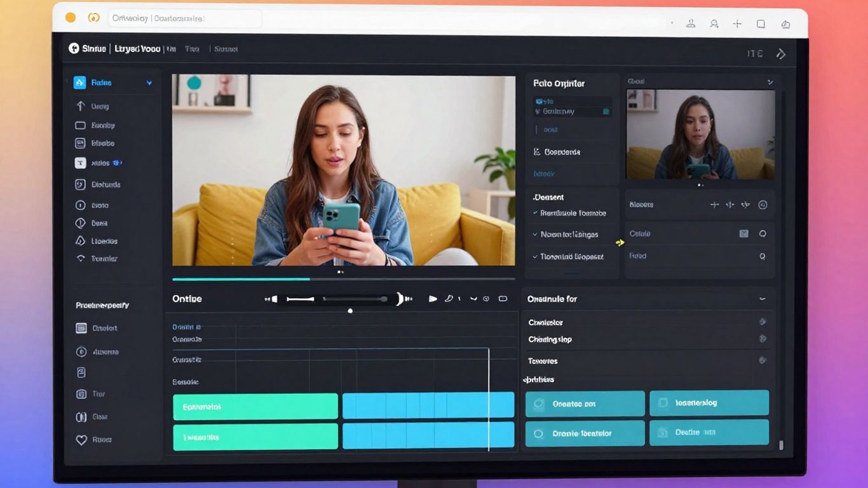Select the upper green clip in the timeline
868x488 pixels.
(255, 407)
